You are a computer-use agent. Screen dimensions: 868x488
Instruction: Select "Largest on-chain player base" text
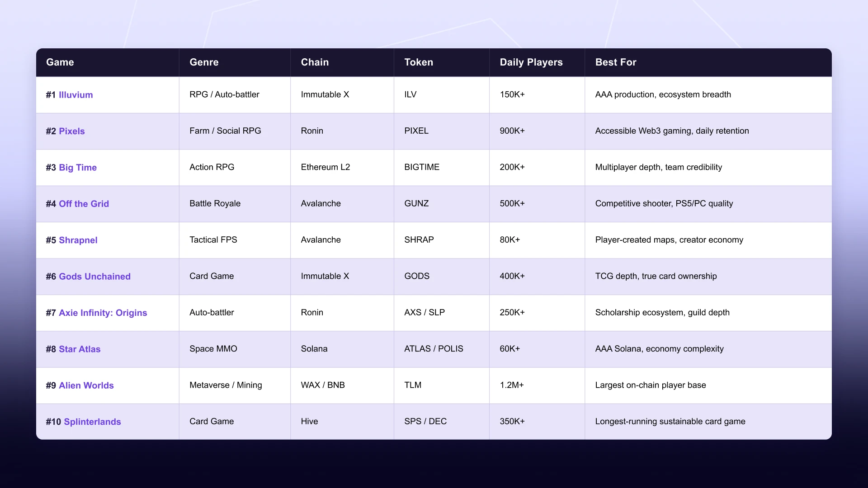pyautogui.click(x=651, y=385)
